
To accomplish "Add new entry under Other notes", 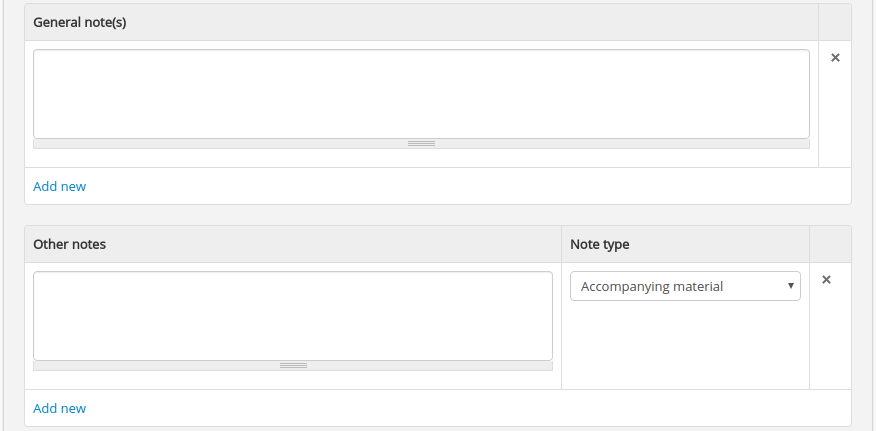I will click(60, 408).
